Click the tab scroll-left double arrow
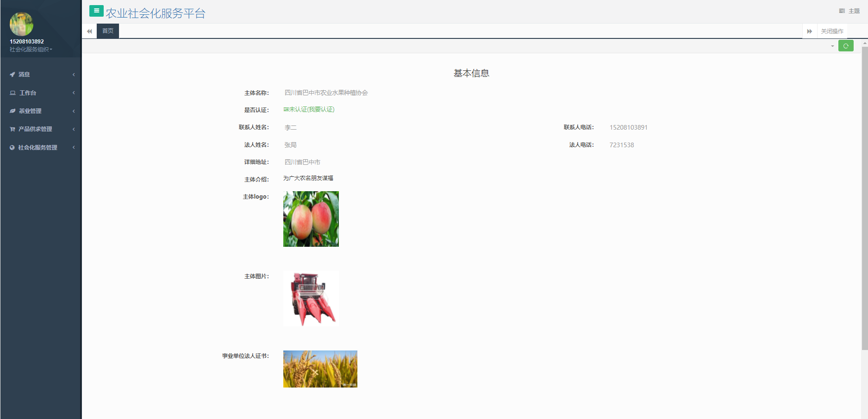 [89, 31]
